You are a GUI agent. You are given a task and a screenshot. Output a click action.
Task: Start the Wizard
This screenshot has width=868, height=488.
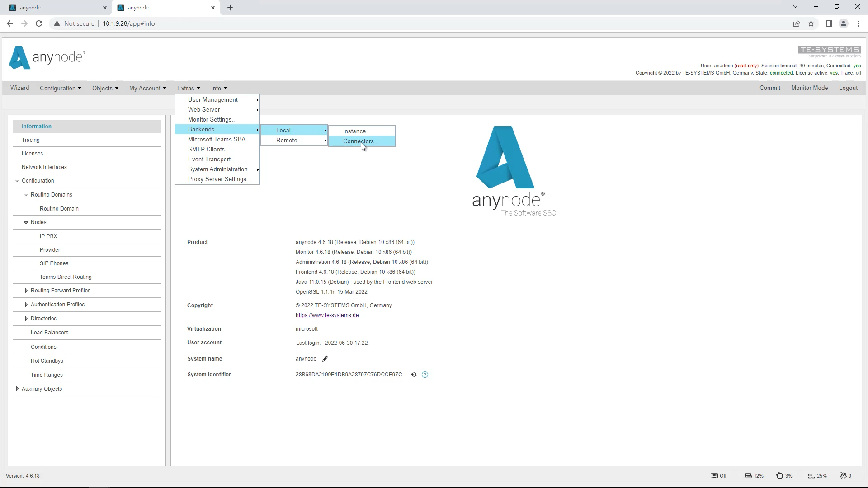click(20, 88)
